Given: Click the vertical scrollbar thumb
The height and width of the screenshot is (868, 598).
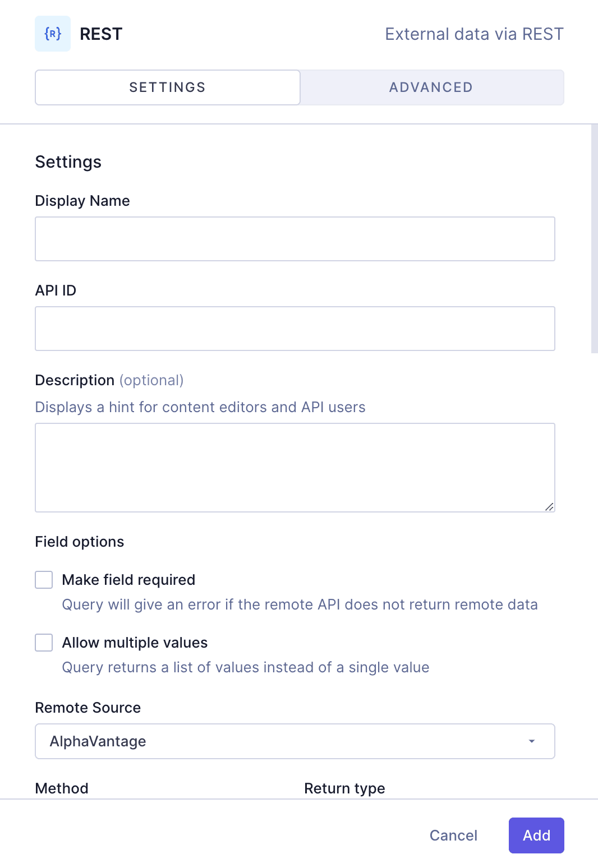Looking at the screenshot, I should [x=594, y=239].
